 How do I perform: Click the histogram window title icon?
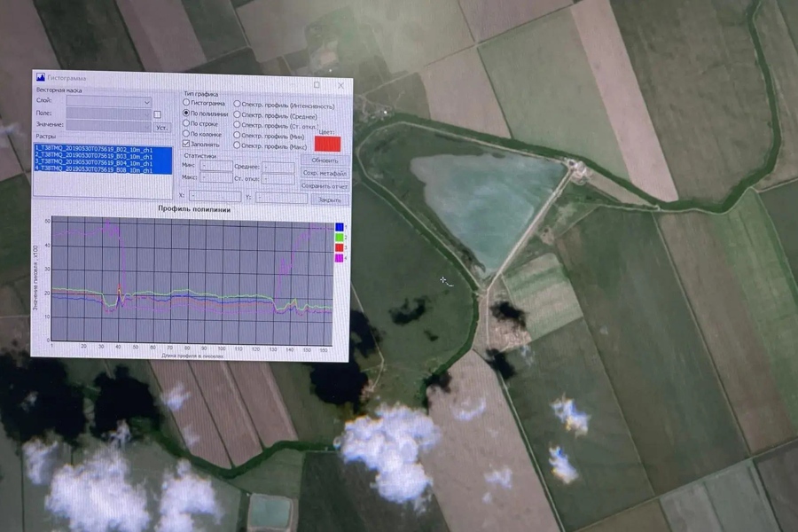(x=41, y=77)
